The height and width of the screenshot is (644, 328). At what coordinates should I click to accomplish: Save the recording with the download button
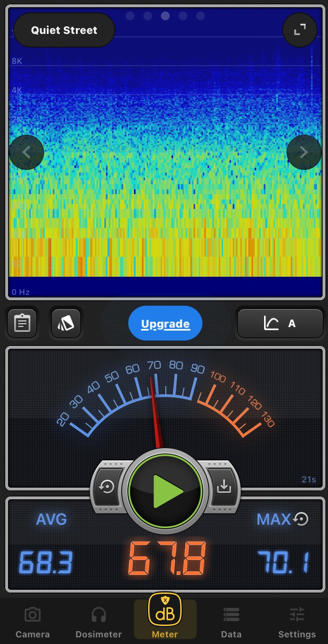pos(224,487)
